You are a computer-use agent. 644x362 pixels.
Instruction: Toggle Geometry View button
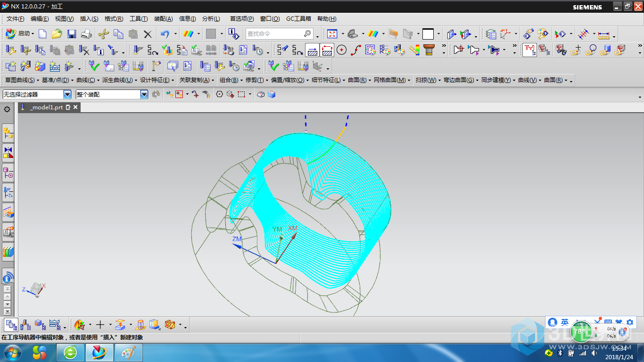coord(41,324)
